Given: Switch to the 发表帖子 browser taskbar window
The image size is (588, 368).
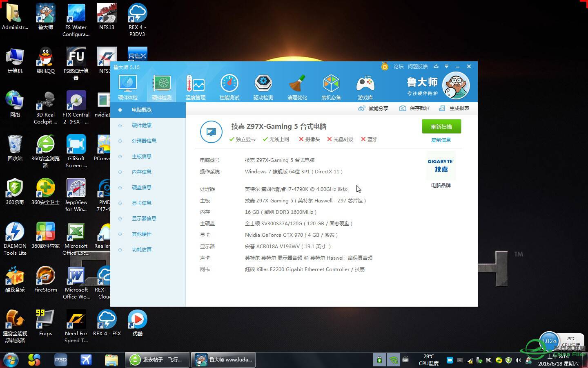Looking at the screenshot, I should pos(157,360).
